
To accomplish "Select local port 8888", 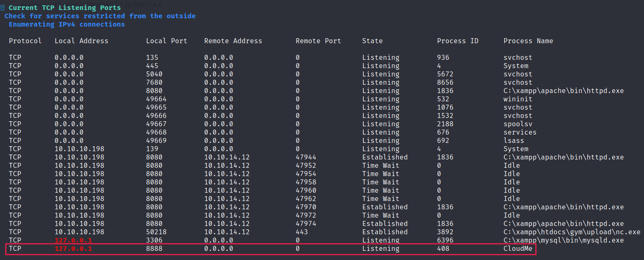I will (x=154, y=249).
